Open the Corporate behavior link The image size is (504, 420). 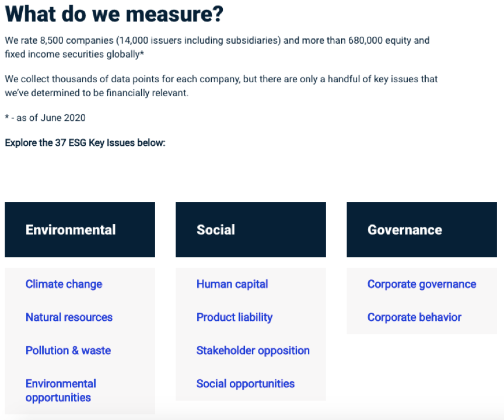414,317
